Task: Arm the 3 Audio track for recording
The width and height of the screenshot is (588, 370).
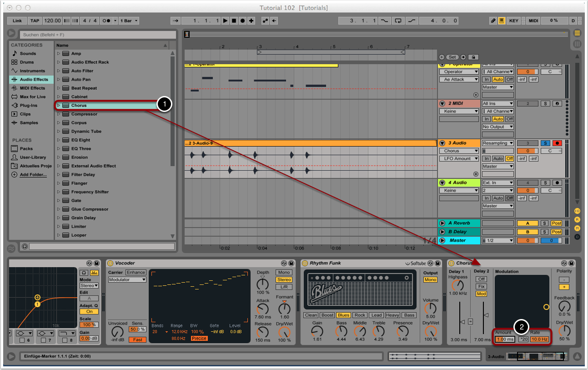Action: (557, 143)
